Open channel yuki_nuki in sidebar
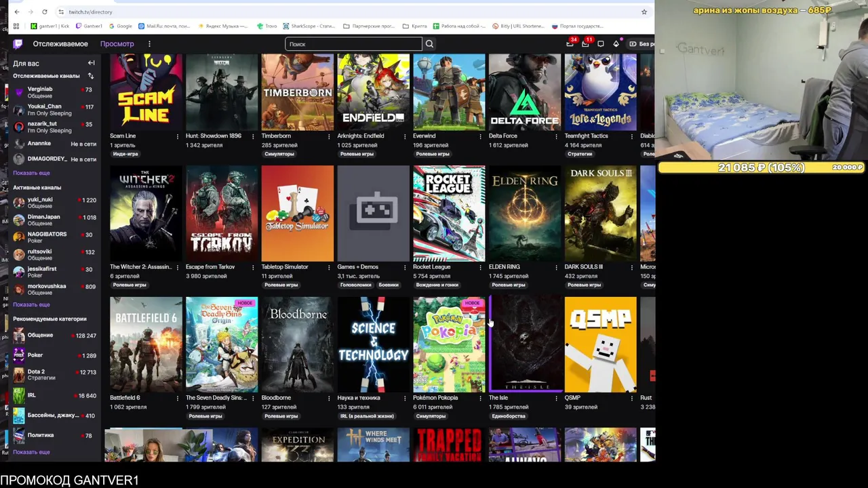This screenshot has width=868, height=488. click(x=53, y=203)
